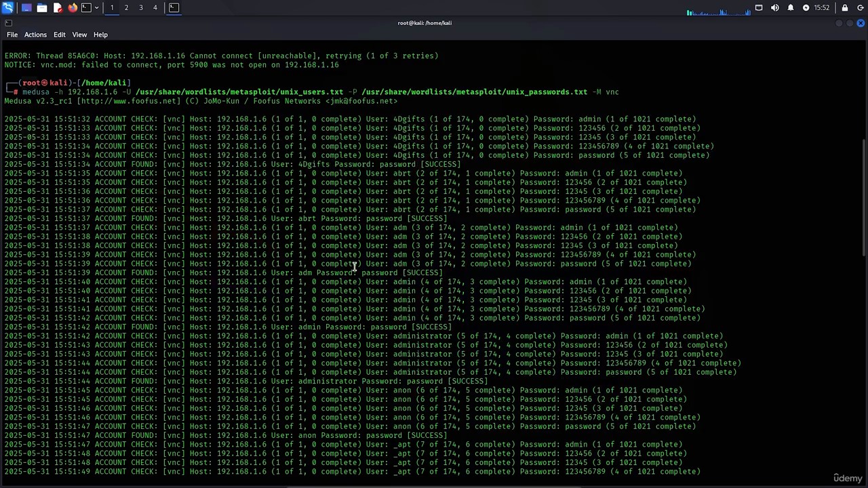Click the power manager tray icon

(806, 7)
